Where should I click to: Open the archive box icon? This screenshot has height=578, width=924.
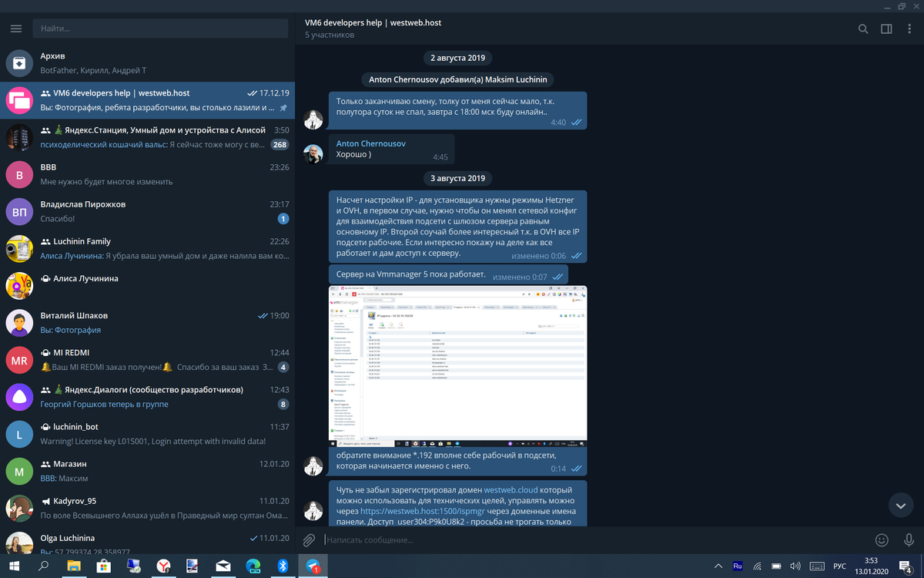pyautogui.click(x=18, y=63)
